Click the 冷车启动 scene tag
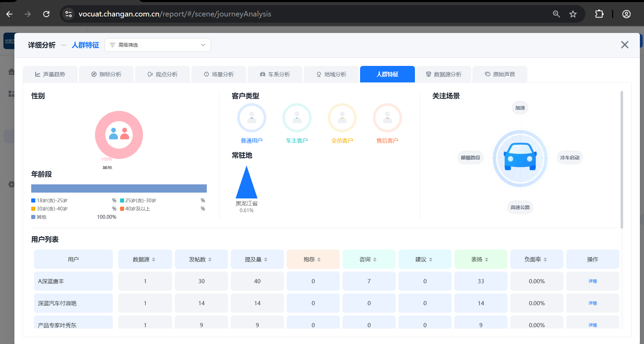 (x=569, y=158)
